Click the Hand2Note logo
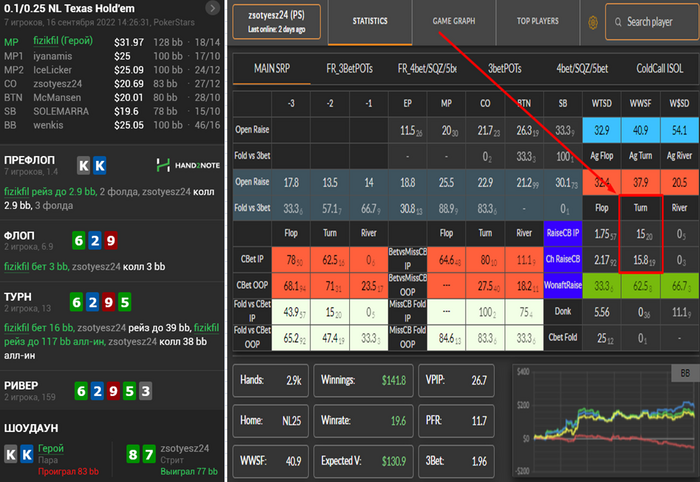Image resolution: width=700 pixels, height=482 pixels. 188,165
